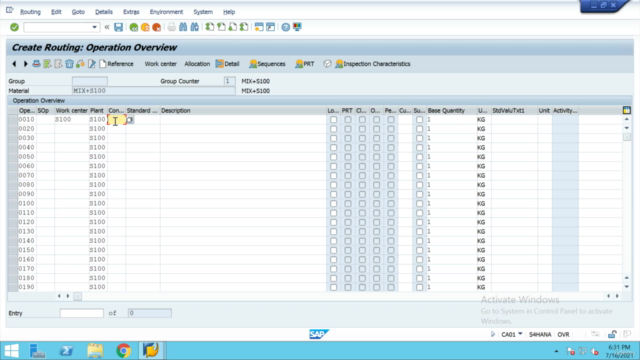Click the Detail button
This screenshot has height=360, width=640.
(x=227, y=64)
